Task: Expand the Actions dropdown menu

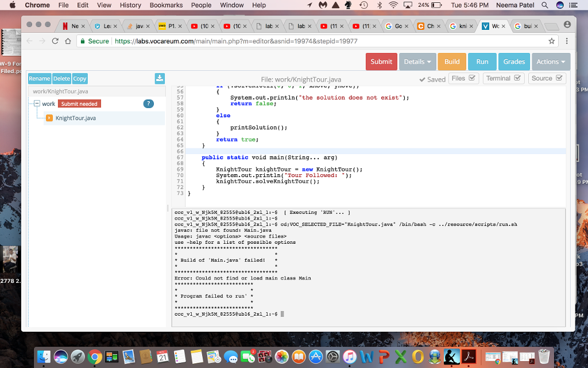Action: click(551, 62)
